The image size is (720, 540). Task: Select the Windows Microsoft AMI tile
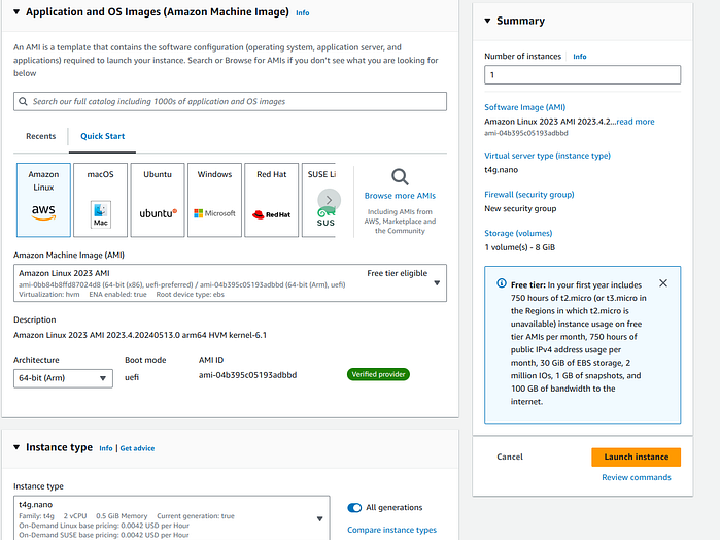click(214, 200)
